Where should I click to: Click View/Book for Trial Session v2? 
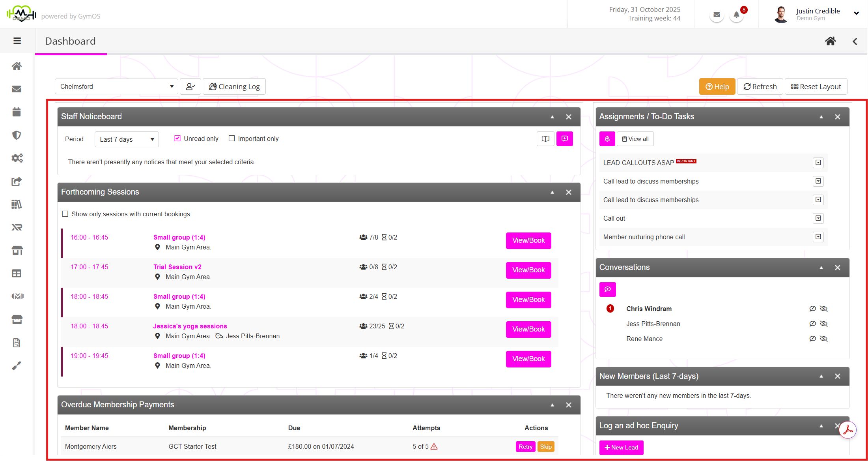(528, 270)
